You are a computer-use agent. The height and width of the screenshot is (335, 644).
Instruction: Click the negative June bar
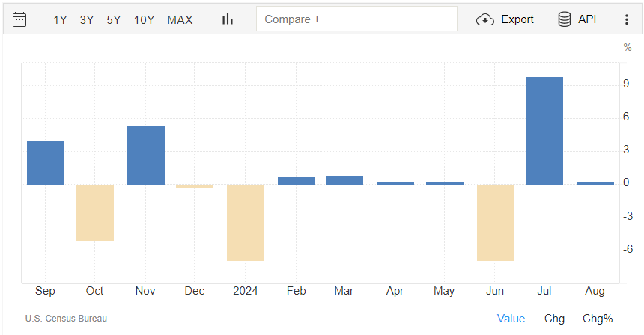496,222
